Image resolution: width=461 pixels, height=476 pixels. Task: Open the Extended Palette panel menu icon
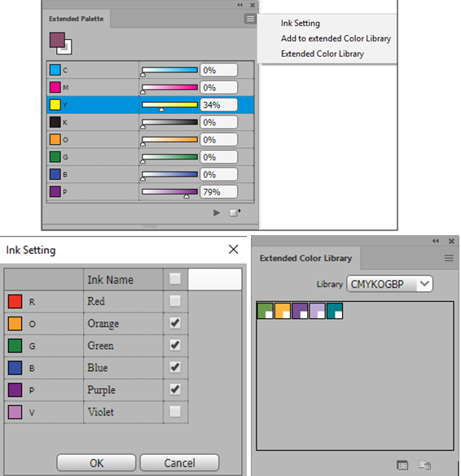point(250,19)
